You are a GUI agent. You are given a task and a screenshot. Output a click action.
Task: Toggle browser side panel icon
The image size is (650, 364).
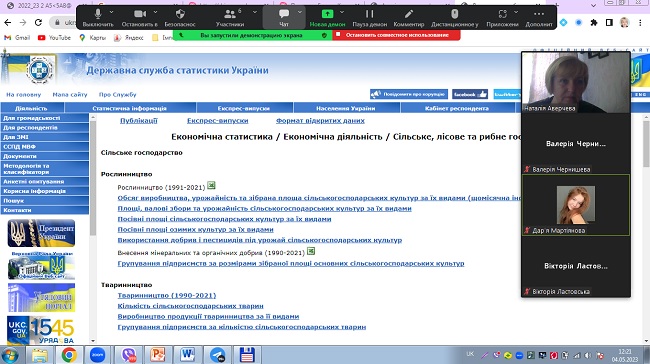click(x=609, y=22)
